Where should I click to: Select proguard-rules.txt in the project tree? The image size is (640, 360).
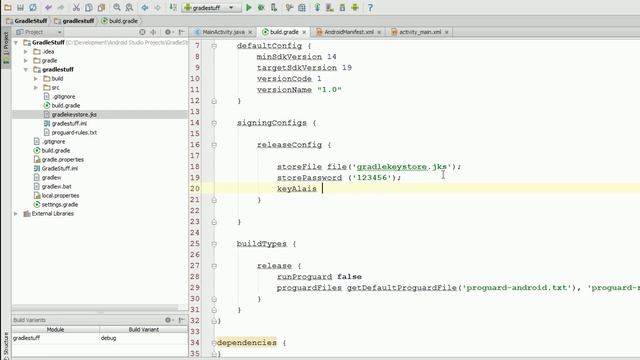click(74, 133)
